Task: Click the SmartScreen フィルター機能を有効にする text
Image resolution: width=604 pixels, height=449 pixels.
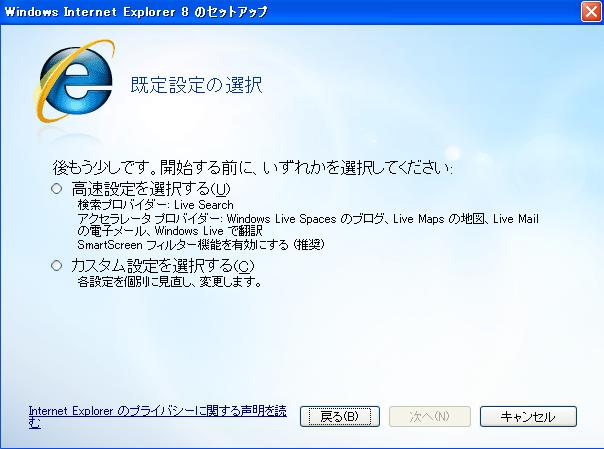Action: coord(201,245)
